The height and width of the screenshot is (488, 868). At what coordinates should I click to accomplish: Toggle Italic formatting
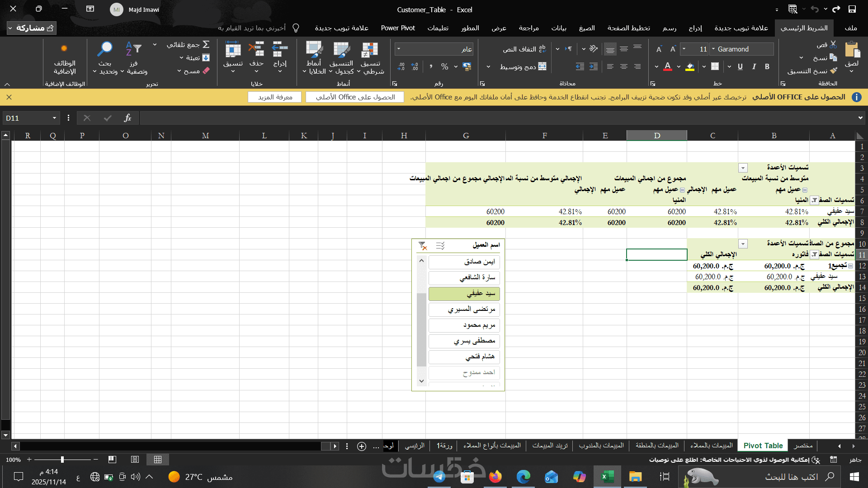754,67
